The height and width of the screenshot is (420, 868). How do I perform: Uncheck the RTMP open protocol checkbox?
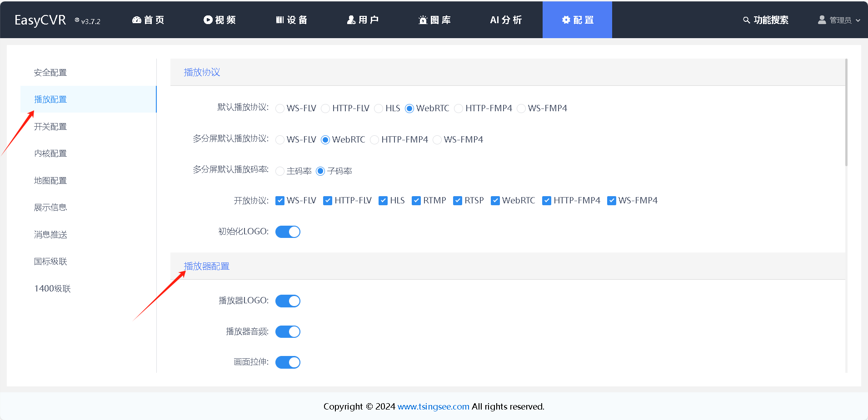coord(416,200)
